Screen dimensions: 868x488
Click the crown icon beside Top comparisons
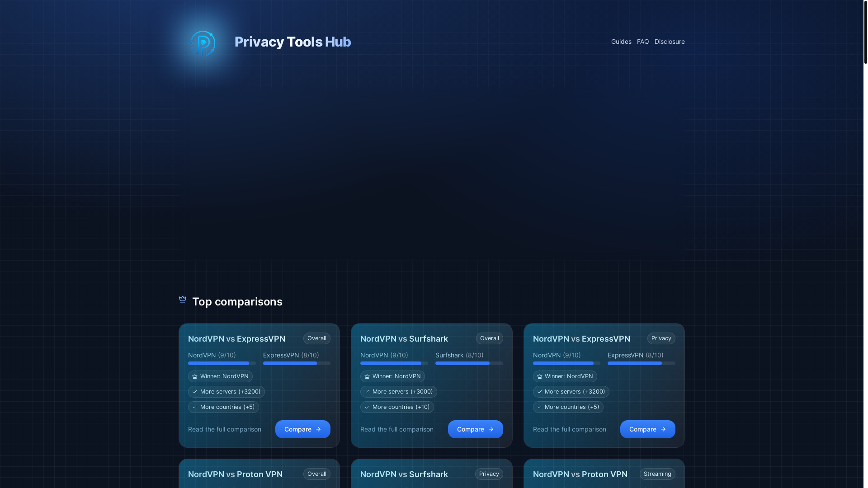coord(183,299)
